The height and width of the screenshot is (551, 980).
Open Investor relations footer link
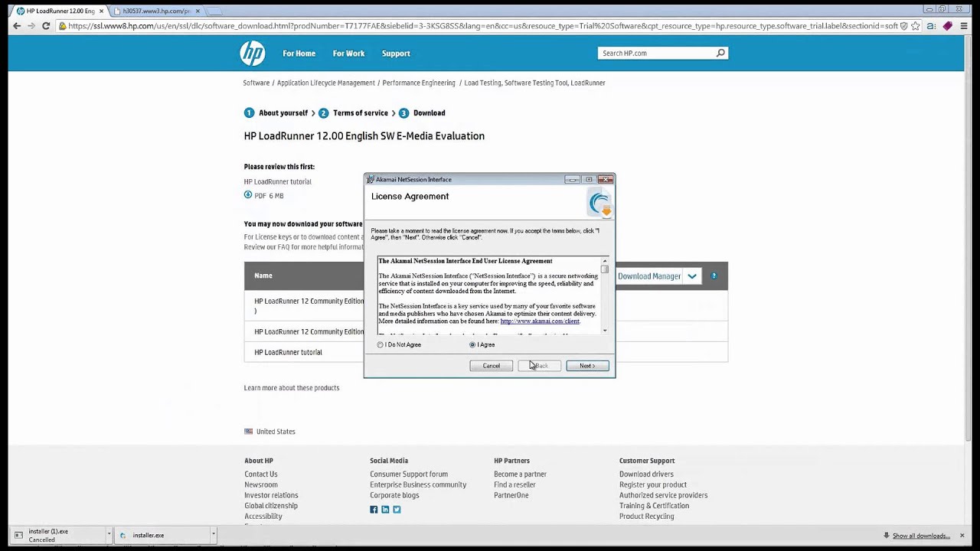[271, 496]
